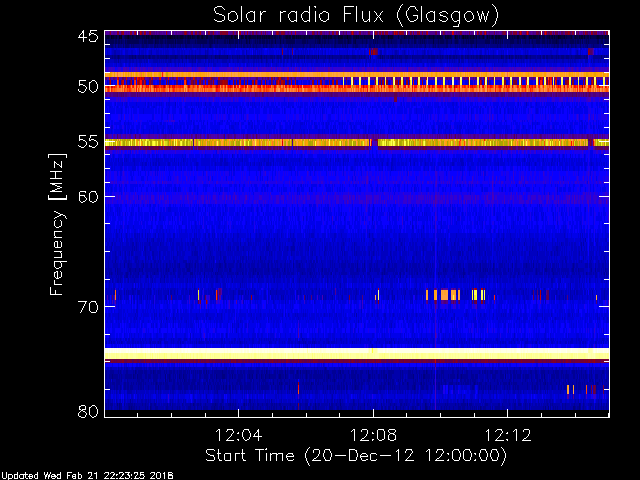Click the 55 frequency tick label

pos(88,142)
